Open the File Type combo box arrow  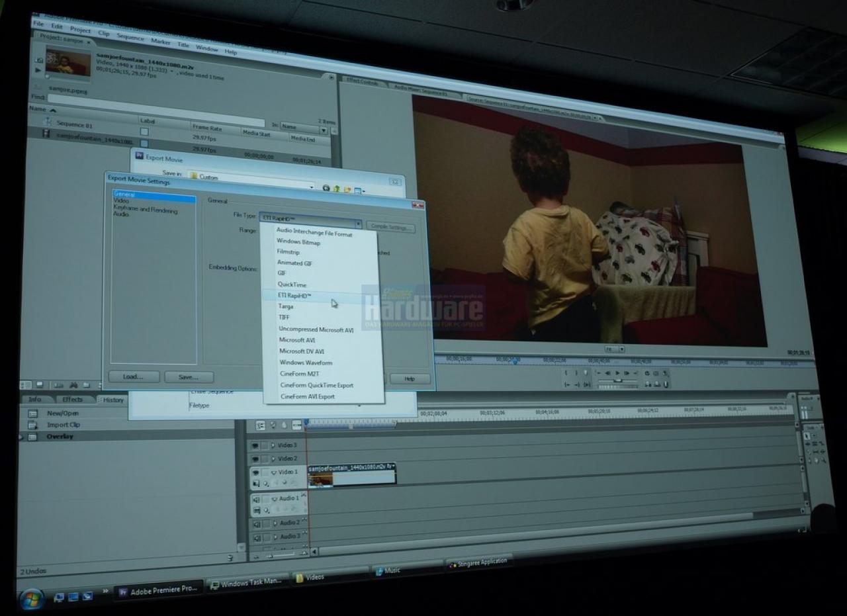(x=358, y=224)
